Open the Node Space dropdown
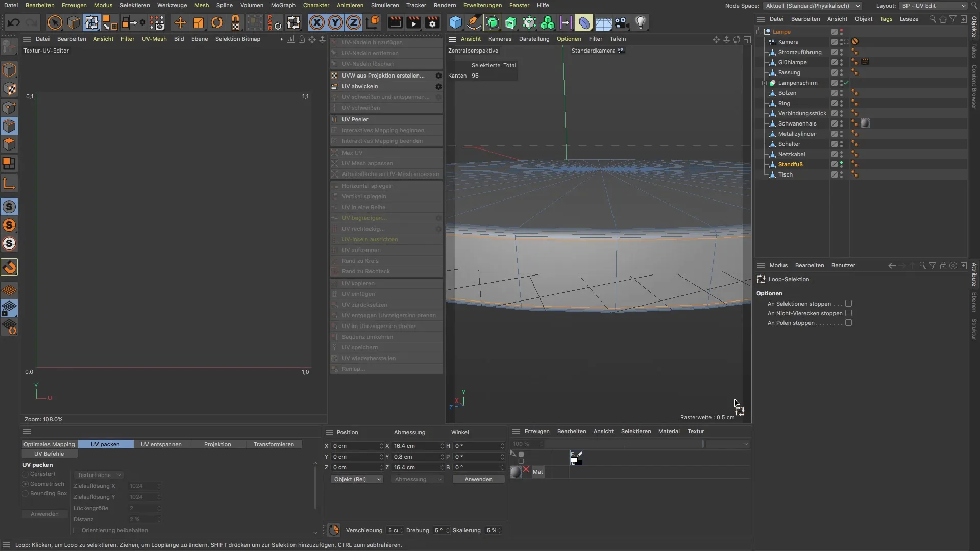The image size is (980, 551). [813, 6]
